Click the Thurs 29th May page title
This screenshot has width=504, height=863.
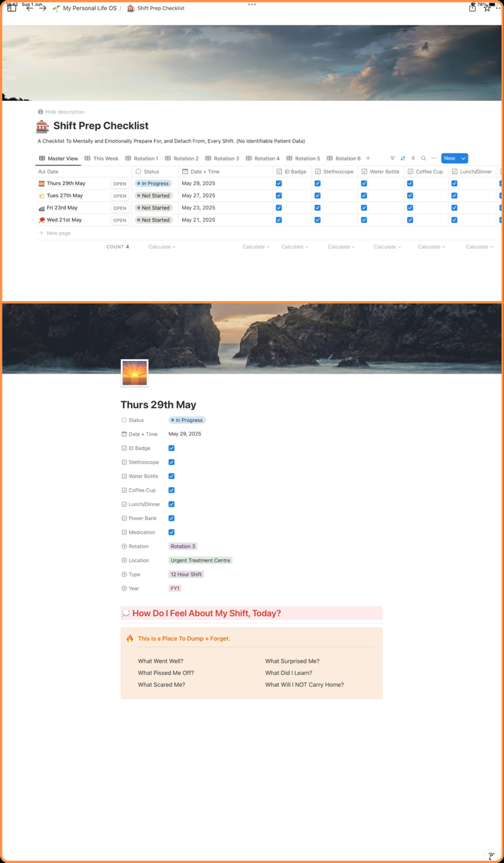[x=159, y=405]
